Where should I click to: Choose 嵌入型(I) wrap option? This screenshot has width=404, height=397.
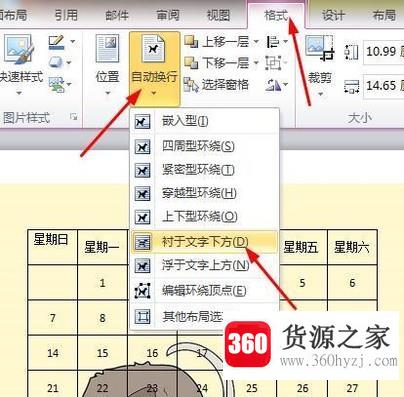coord(204,122)
